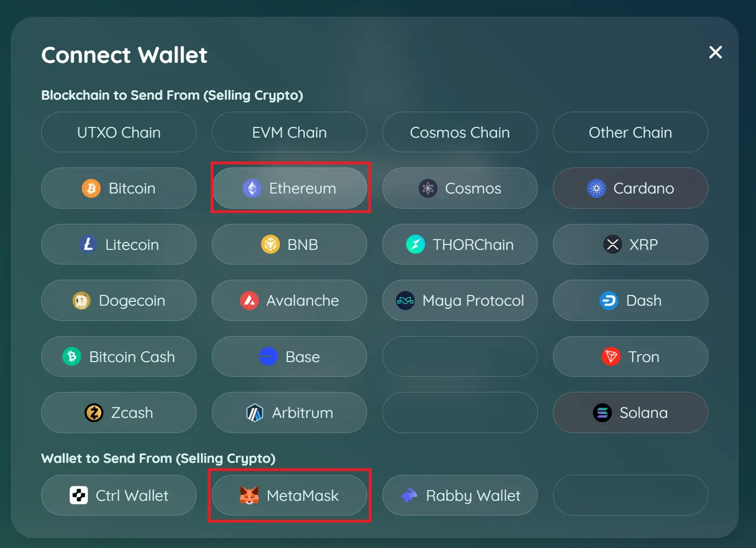Click the MetaMask fox icon

click(x=249, y=495)
